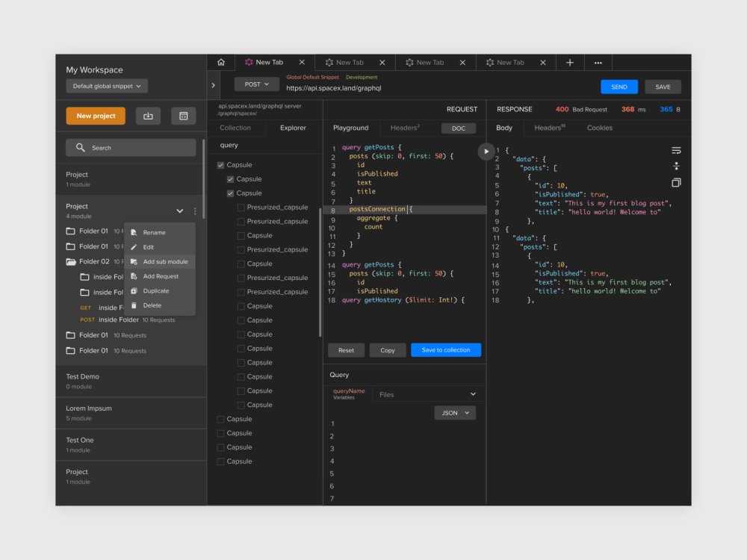This screenshot has height=560, width=747.
Task: Check the fourth Presurized_capsule checkbox
Action: pyautogui.click(x=241, y=278)
